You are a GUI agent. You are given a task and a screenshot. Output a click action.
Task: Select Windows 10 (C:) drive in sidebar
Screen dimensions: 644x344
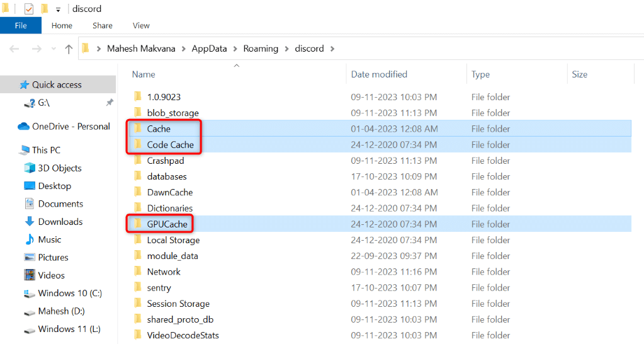pyautogui.click(x=69, y=293)
